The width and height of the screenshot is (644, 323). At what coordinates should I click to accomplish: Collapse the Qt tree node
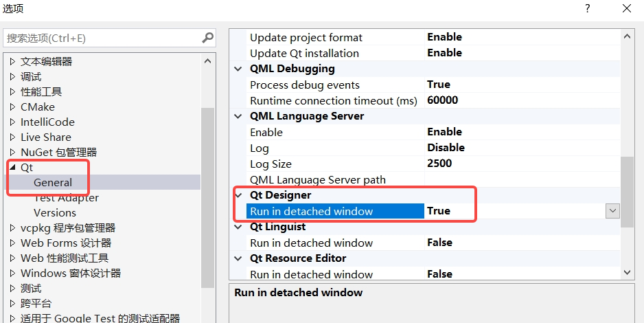[x=12, y=168]
